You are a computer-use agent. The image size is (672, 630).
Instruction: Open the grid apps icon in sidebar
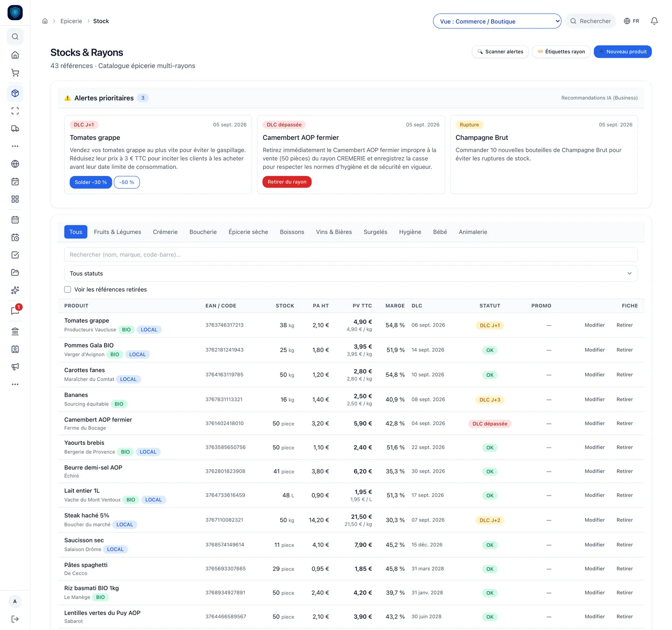(15, 199)
